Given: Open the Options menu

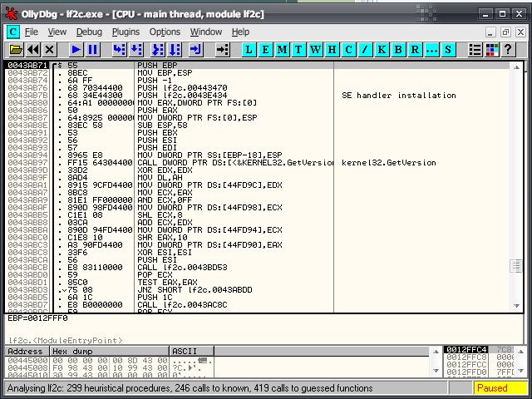Looking at the screenshot, I should [x=165, y=32].
